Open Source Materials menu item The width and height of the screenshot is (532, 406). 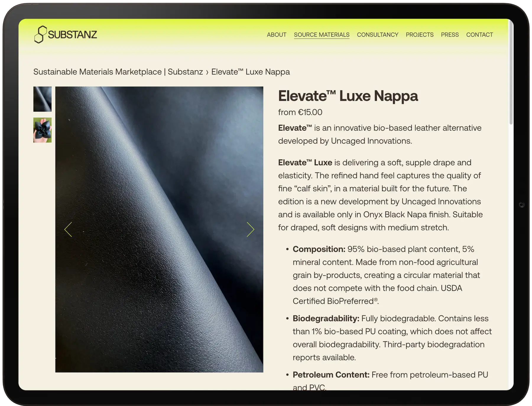pyautogui.click(x=322, y=35)
